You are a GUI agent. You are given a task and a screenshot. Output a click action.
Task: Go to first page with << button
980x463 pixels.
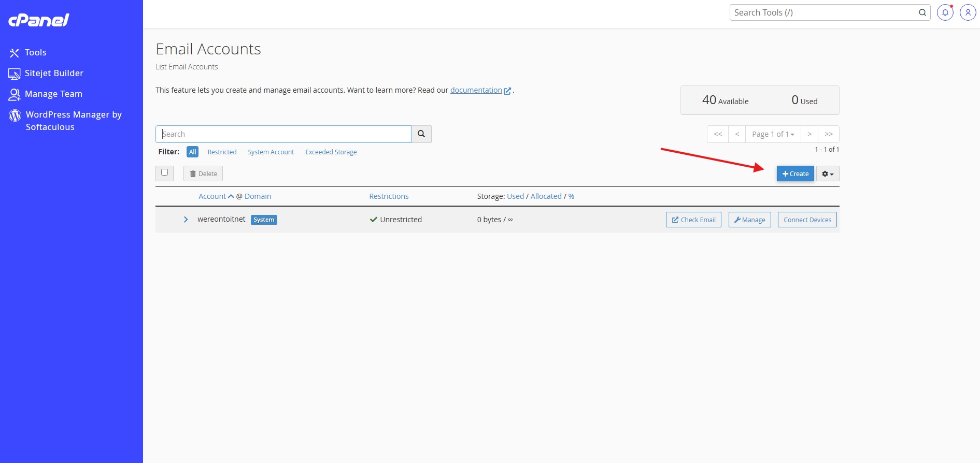[x=718, y=134]
